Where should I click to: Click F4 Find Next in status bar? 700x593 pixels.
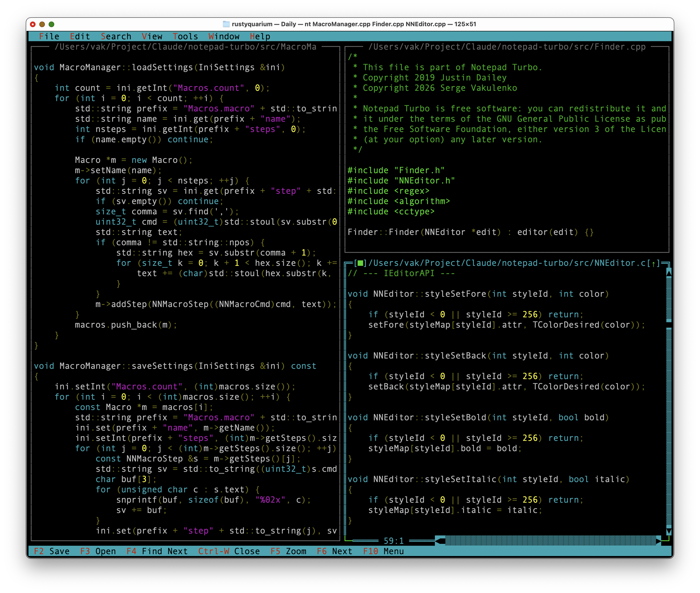(157, 551)
